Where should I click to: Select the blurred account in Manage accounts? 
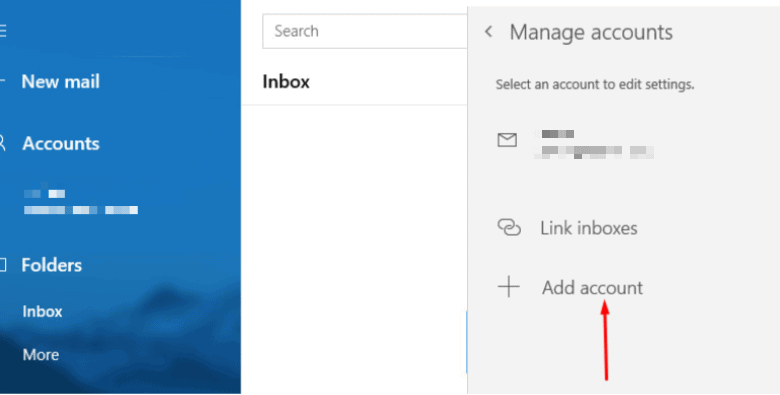tap(593, 144)
